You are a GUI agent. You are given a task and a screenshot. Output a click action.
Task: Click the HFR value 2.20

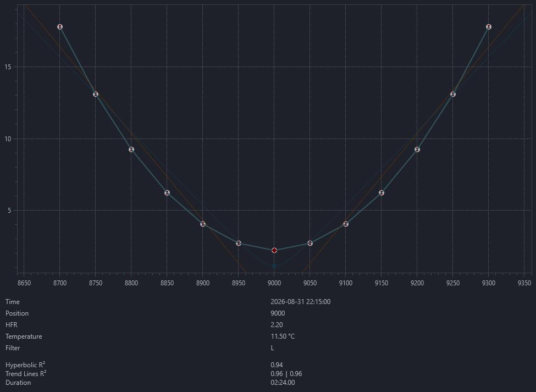(277, 325)
